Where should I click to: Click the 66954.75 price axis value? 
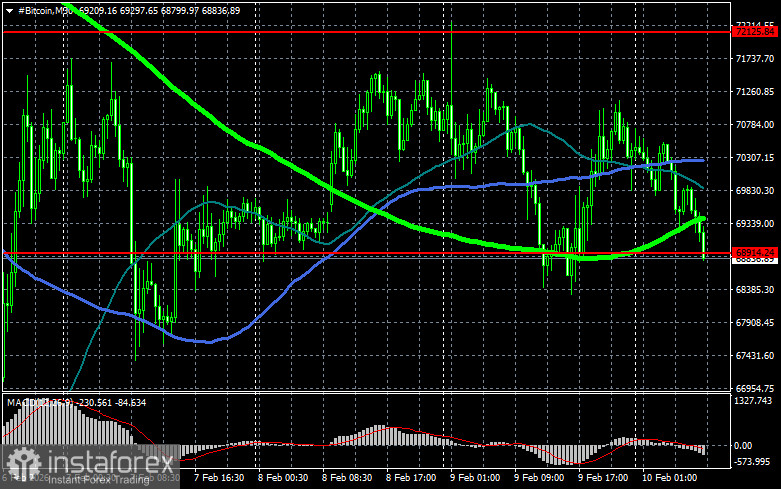[755, 388]
